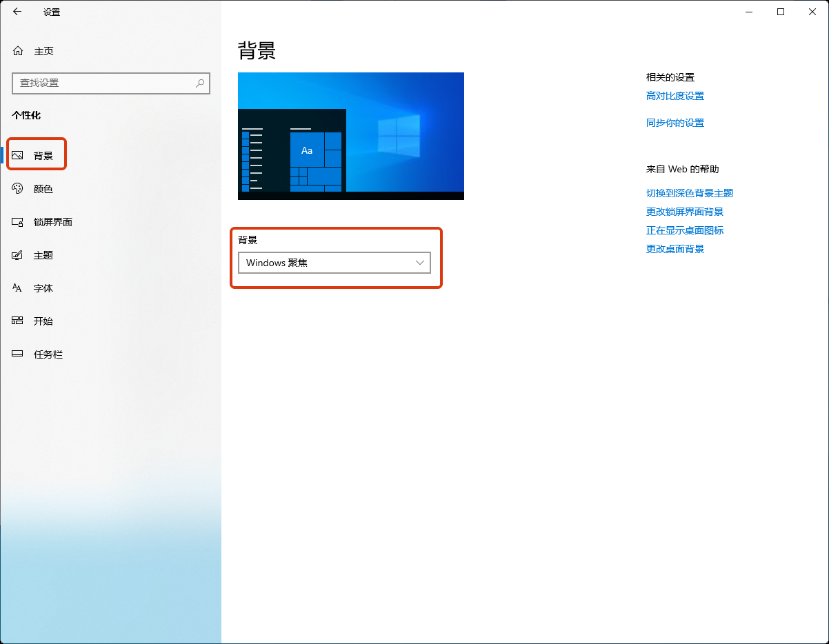Minimize the 设置 window
The height and width of the screenshot is (644, 829).
coord(749,12)
